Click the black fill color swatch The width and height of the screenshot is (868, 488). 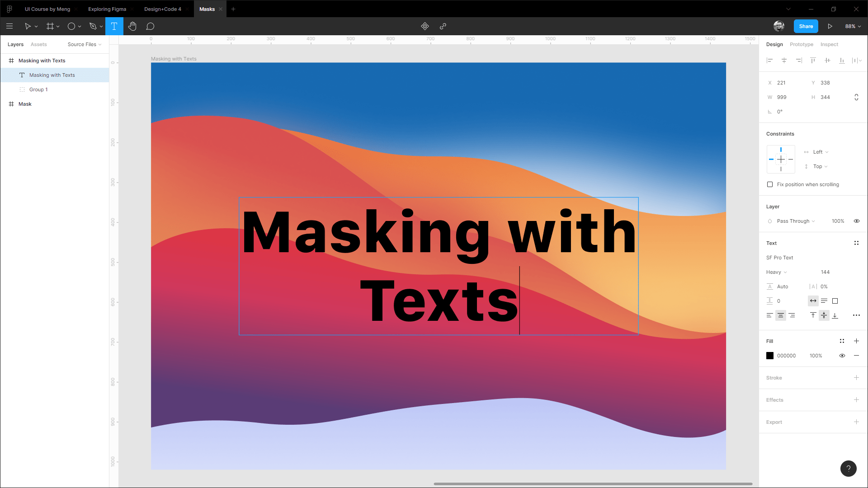tap(770, 356)
